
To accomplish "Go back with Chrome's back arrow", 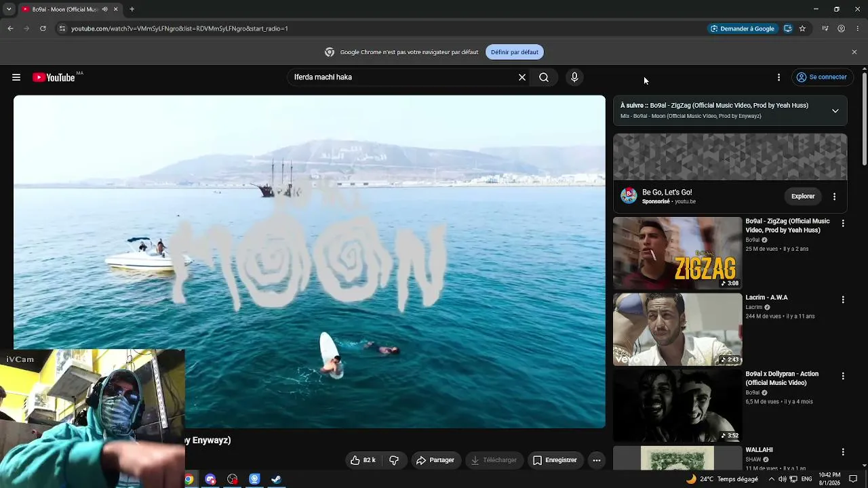I will pyautogui.click(x=10, y=28).
